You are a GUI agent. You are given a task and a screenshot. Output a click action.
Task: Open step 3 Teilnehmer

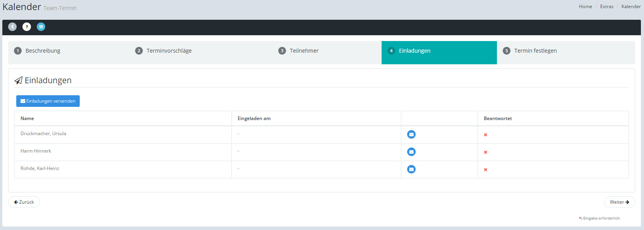[x=304, y=51]
